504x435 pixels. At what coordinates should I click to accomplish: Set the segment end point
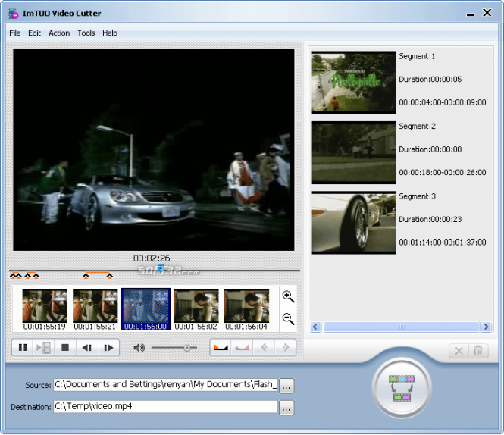[242, 348]
